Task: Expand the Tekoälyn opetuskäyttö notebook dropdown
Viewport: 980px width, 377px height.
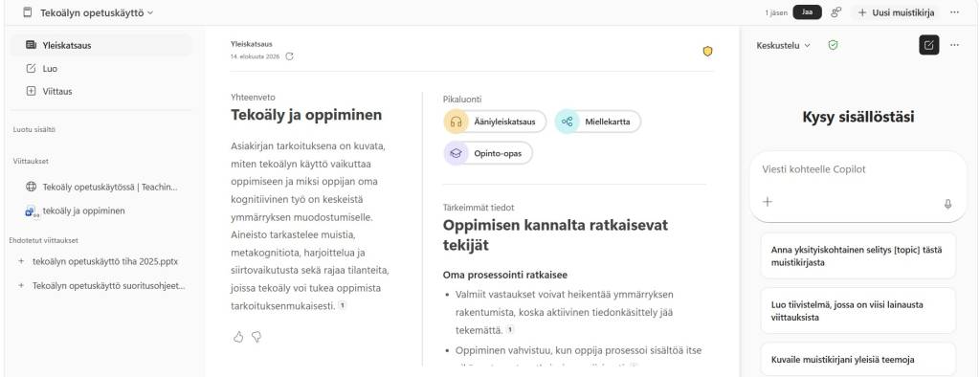Action: click(97, 12)
